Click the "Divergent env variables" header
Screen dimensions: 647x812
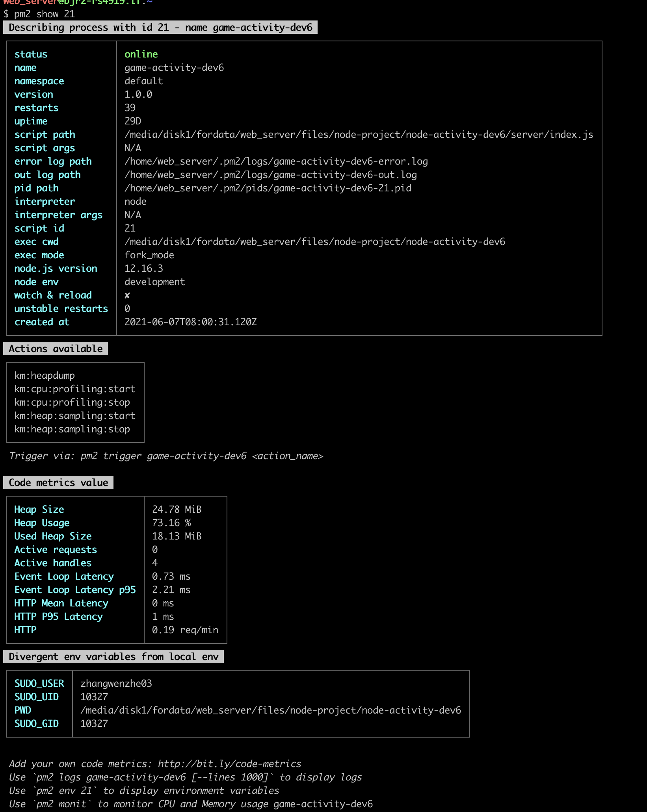tap(113, 657)
